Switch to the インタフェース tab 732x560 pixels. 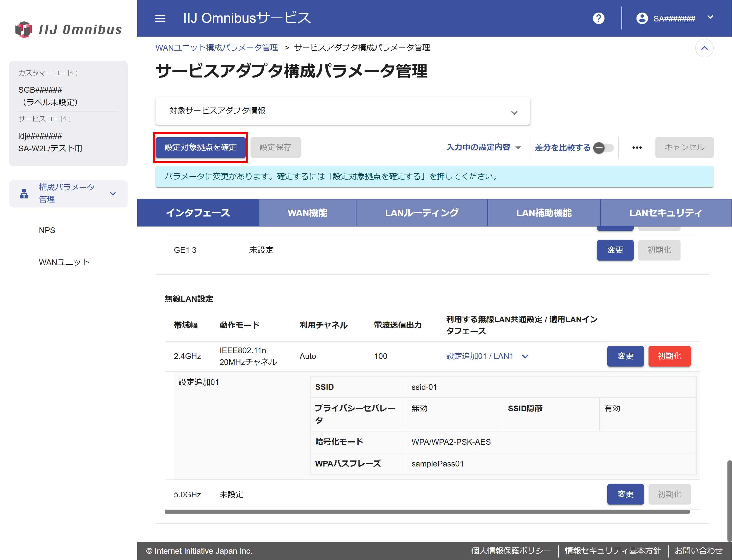coord(198,213)
